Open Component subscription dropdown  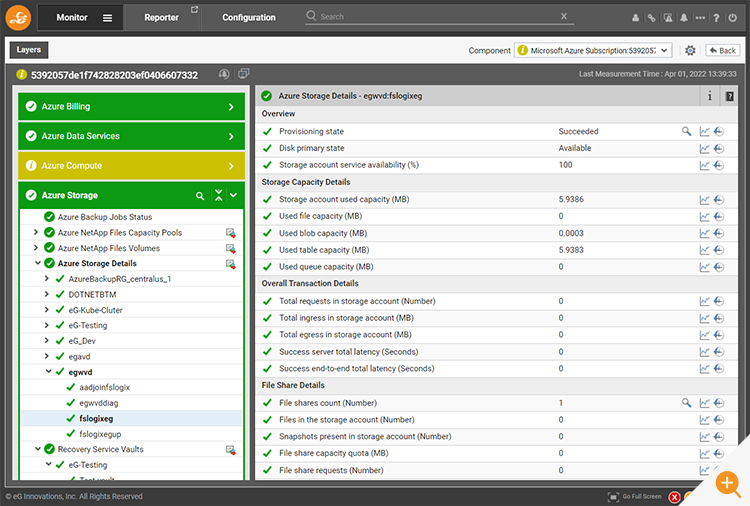pos(593,50)
